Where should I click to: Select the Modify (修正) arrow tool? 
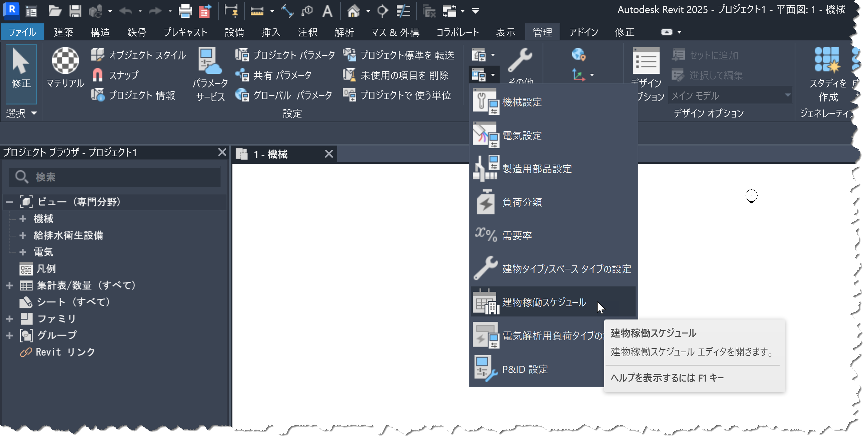click(21, 74)
